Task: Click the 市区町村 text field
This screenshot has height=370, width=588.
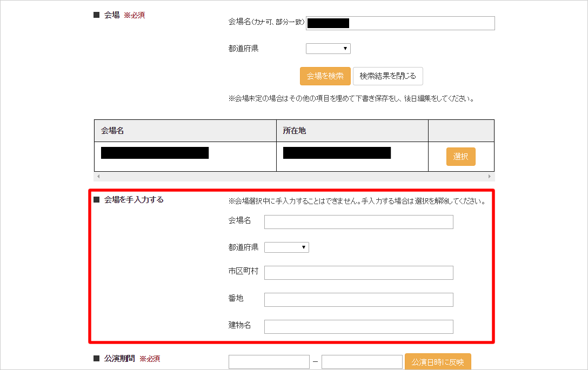Action: (358, 273)
